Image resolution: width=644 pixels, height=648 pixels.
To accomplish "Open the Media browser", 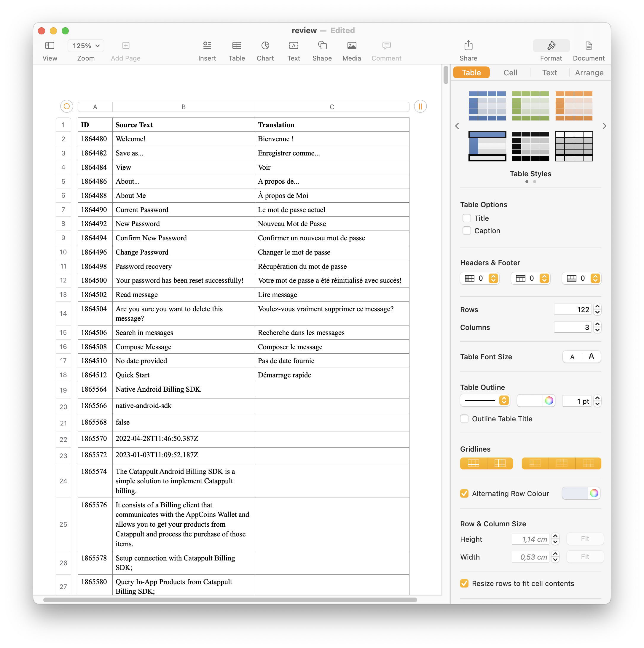I will [352, 46].
